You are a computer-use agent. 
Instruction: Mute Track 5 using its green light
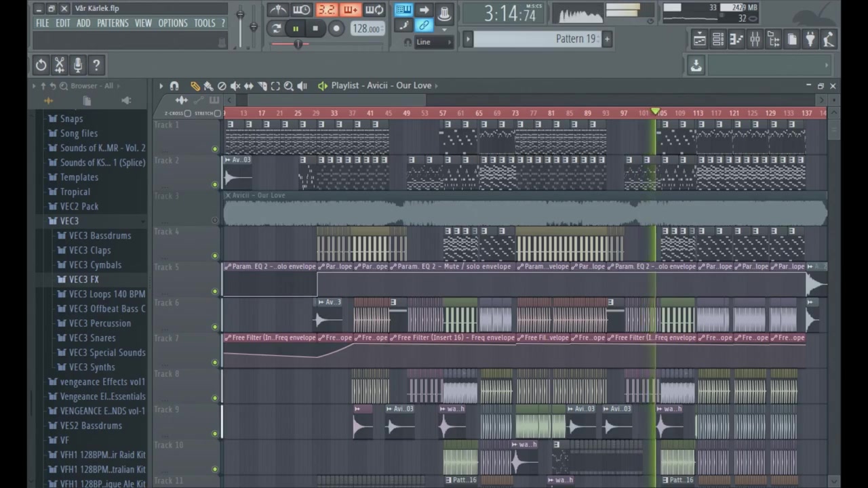click(x=215, y=291)
